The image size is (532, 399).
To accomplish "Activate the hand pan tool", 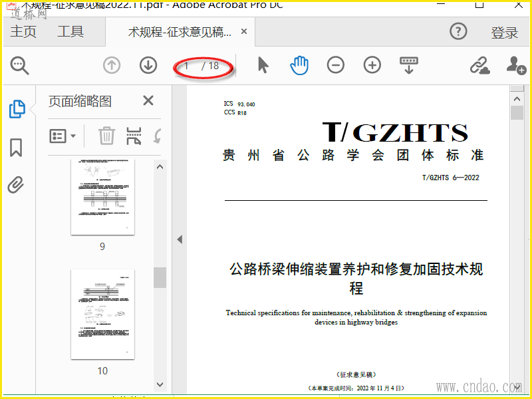I will [299, 65].
